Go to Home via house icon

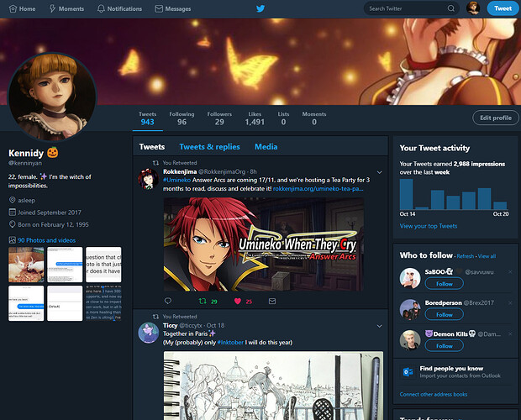(13, 9)
